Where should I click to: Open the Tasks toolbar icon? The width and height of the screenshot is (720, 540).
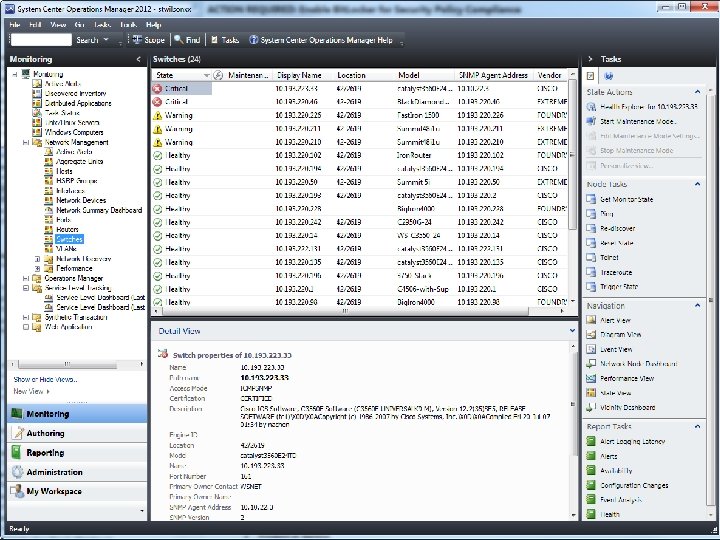pos(214,40)
